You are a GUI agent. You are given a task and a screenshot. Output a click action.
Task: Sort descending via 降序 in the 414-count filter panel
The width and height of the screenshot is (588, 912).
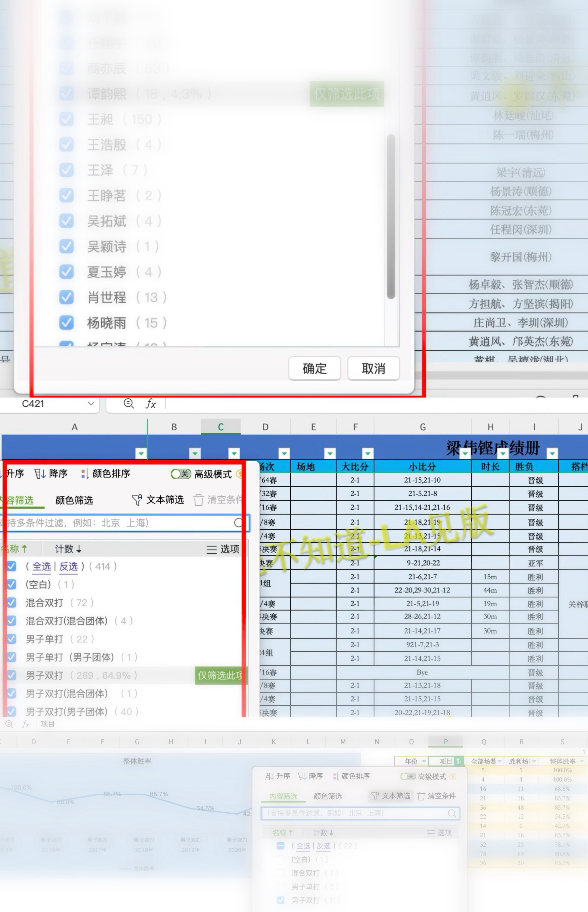(51, 474)
